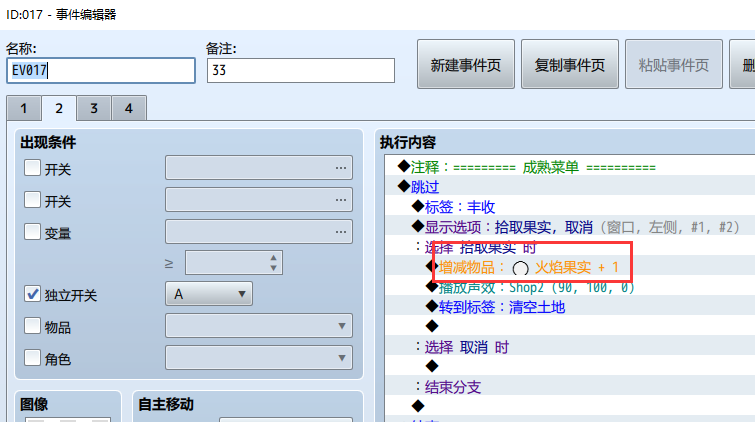Toggle the 变量 condition checkbox

pos(32,231)
